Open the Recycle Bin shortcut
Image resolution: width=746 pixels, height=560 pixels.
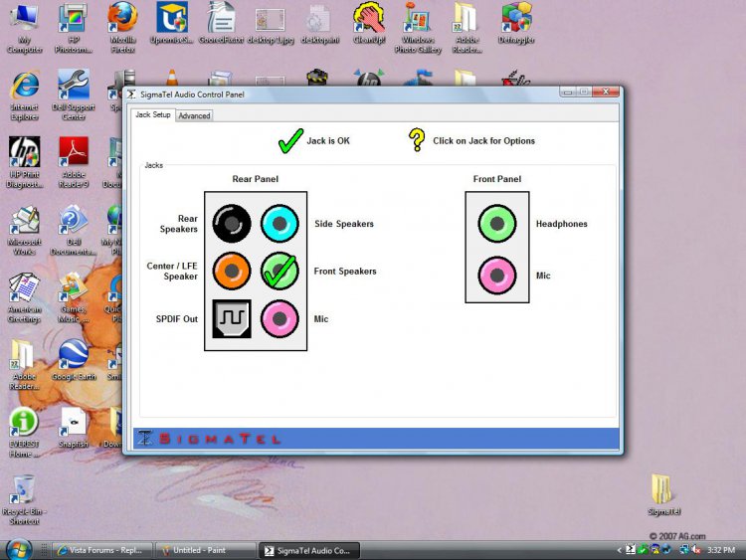24,499
